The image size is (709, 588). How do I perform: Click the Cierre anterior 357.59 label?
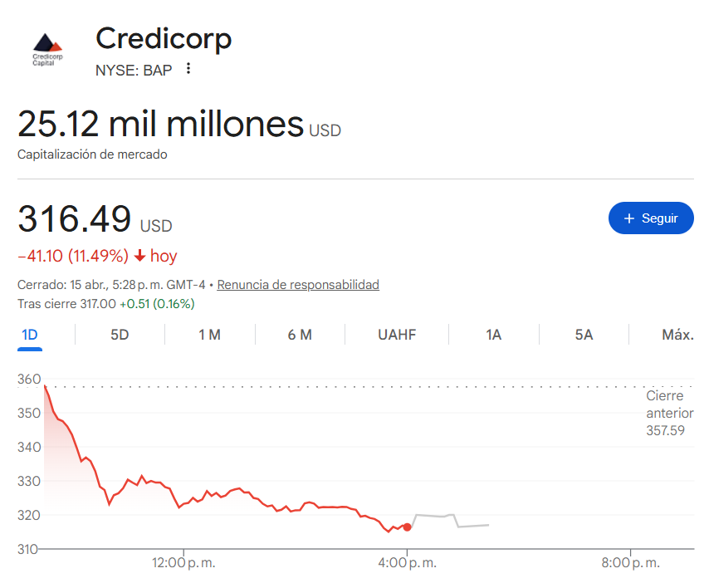[x=664, y=413]
